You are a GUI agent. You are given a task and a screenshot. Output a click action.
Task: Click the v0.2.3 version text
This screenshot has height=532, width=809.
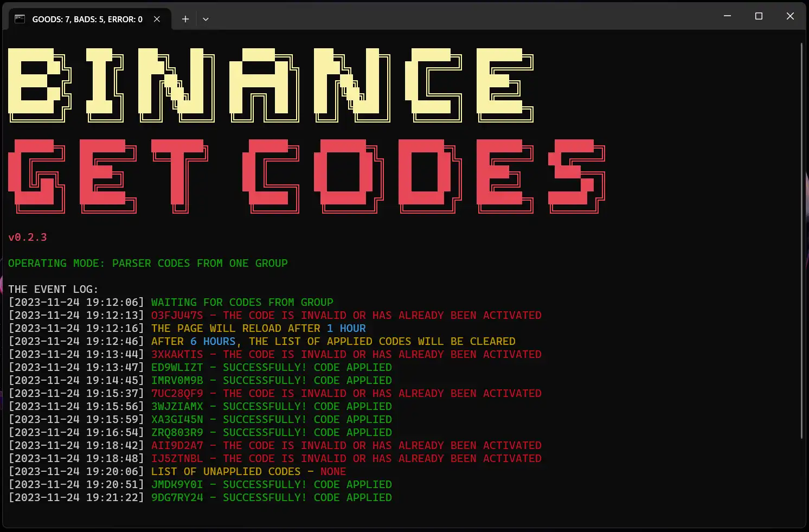(x=28, y=237)
